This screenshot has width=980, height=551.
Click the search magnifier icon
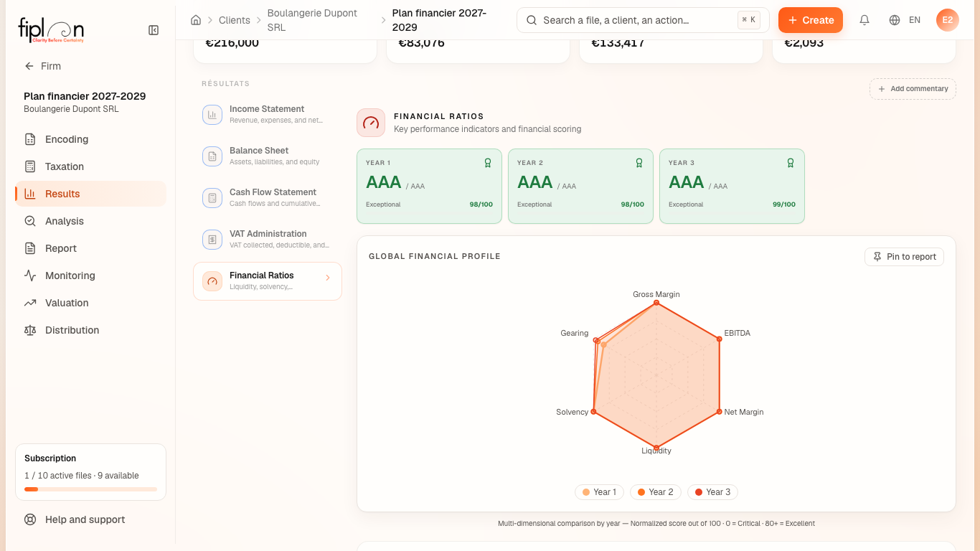point(532,20)
